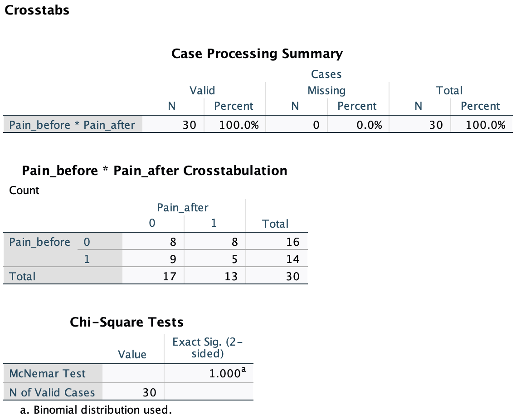Screen dimensions: 516x420
Task: Select the Pain_after column header
Action: point(182,208)
